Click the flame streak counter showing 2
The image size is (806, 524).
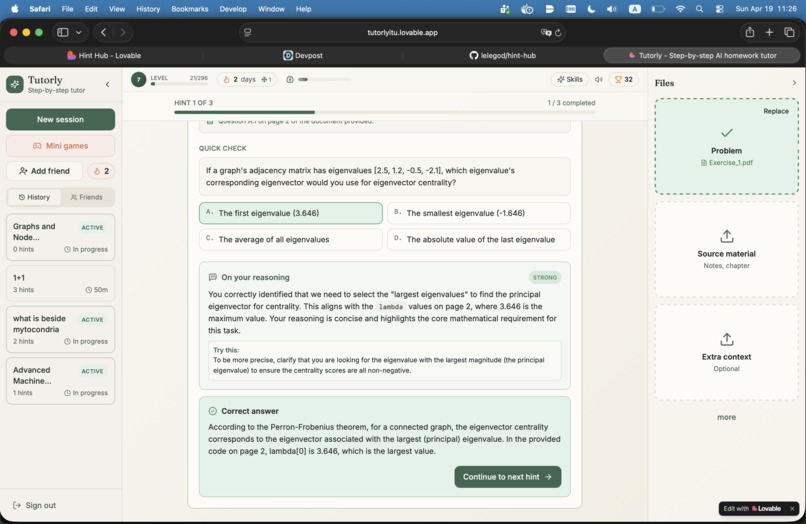pyautogui.click(x=101, y=171)
